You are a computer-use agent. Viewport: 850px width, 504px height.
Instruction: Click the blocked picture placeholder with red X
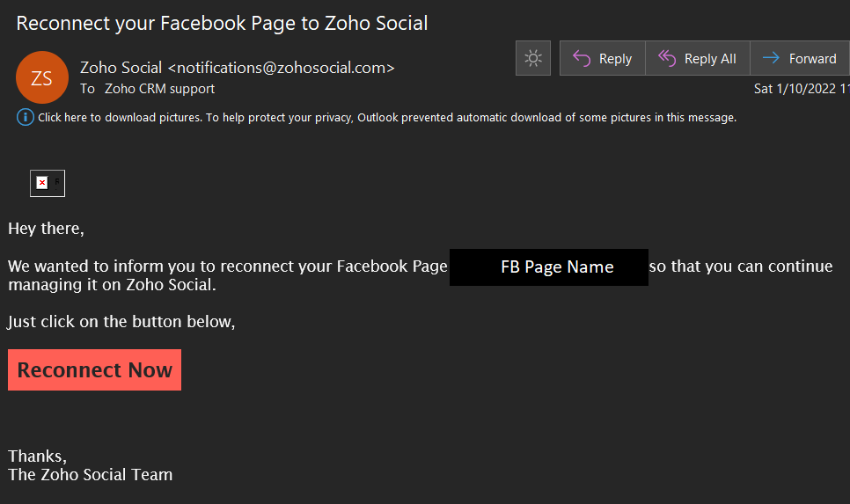(48, 183)
